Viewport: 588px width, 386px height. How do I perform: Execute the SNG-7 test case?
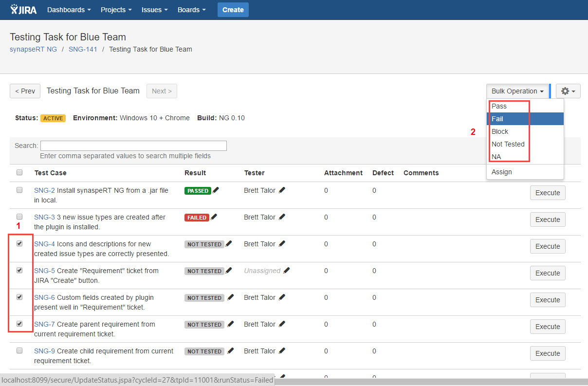pos(548,327)
